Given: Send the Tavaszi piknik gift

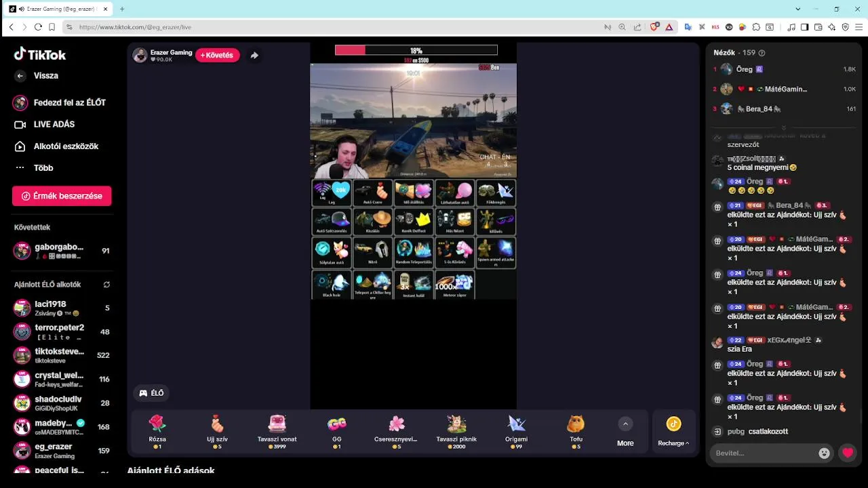Looking at the screenshot, I should click(x=456, y=431).
